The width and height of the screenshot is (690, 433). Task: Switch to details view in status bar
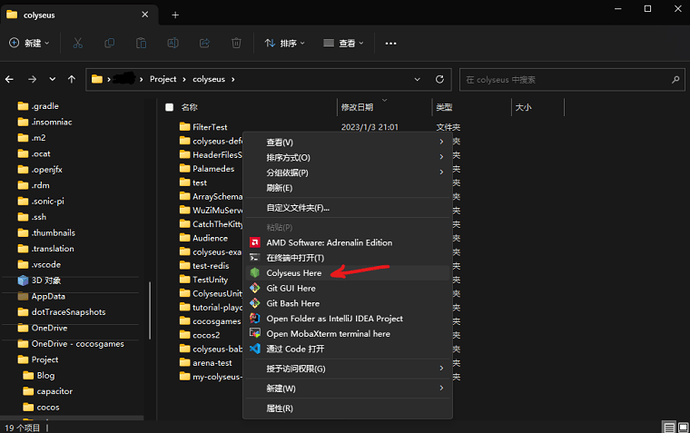[669, 427]
